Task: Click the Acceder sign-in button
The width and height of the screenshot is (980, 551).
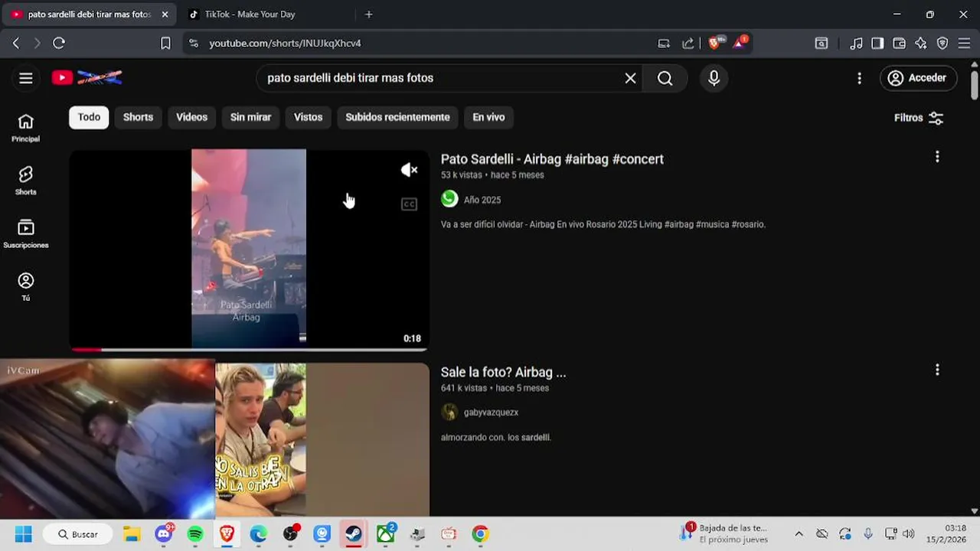Action: [917, 78]
